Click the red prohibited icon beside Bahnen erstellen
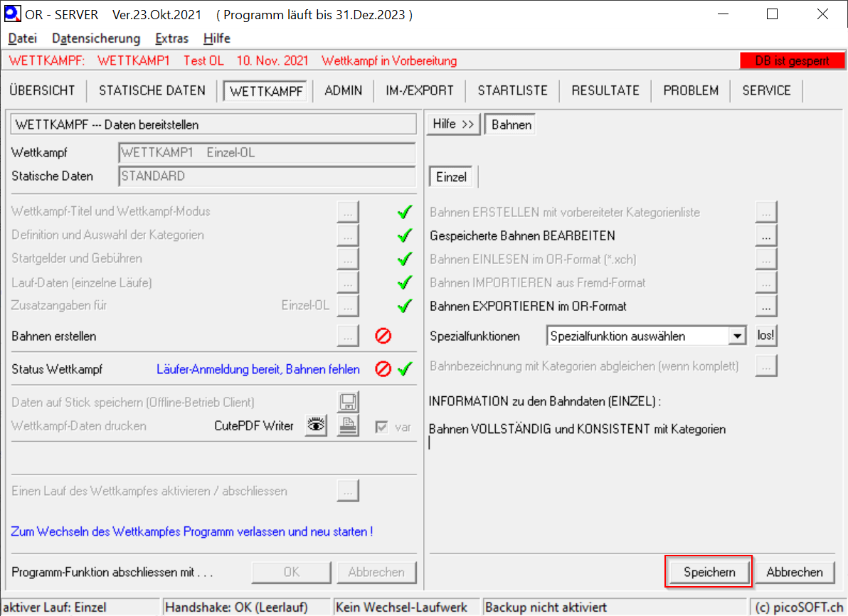Screen dimensions: 848x616 pos(383,336)
